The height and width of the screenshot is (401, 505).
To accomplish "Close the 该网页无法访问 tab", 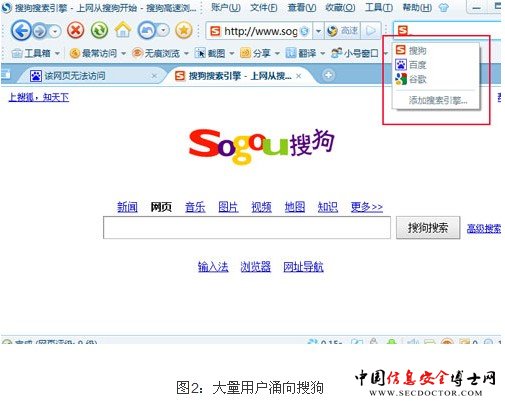I will pyautogui.click(x=154, y=76).
